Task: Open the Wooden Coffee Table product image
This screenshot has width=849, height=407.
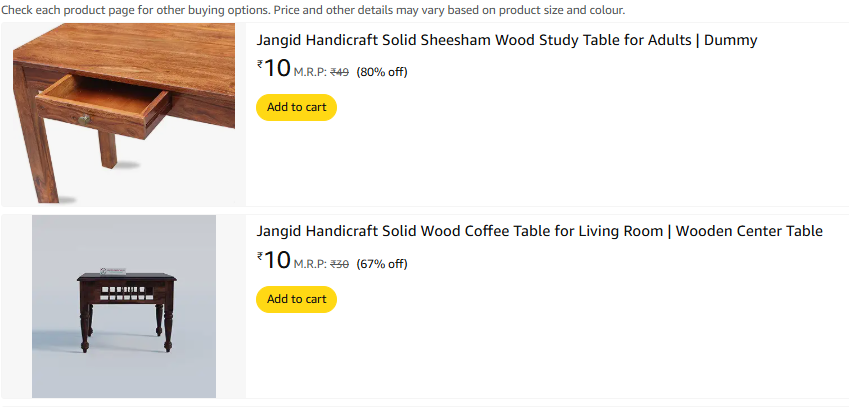Action: point(124,306)
